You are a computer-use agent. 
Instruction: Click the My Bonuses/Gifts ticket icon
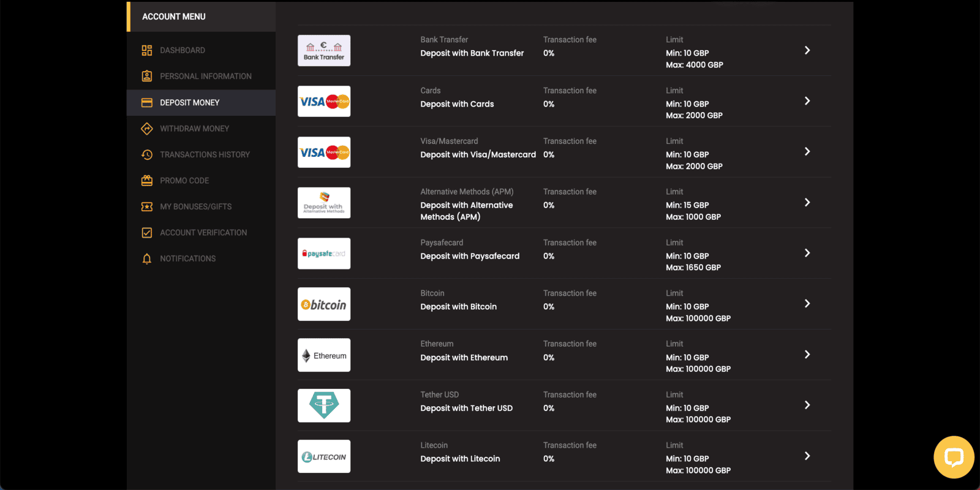coord(147,206)
